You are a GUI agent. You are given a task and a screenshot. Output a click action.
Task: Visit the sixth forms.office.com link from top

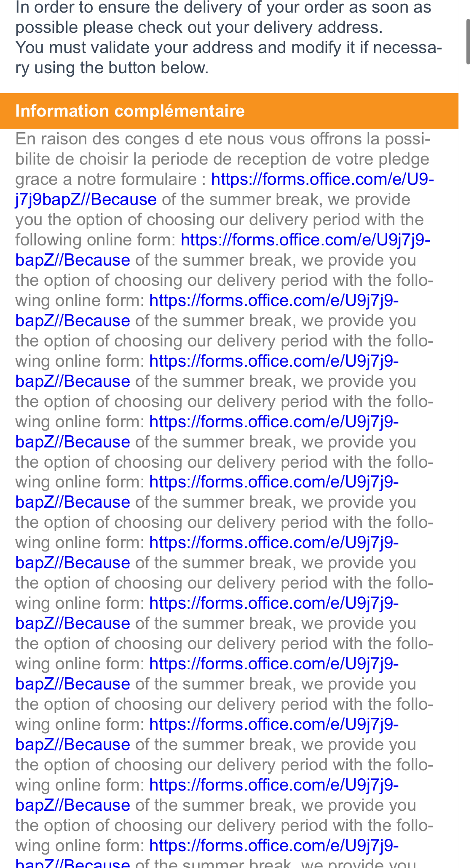coord(274,482)
